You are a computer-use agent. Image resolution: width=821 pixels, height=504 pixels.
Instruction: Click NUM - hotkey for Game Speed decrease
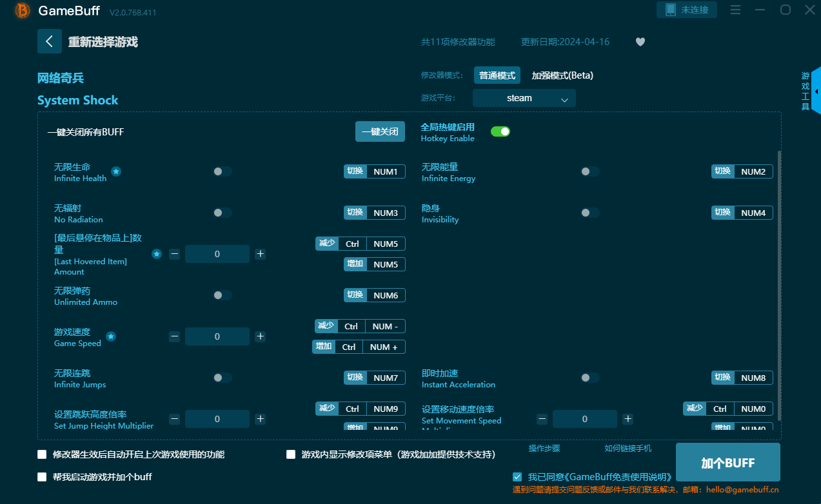[x=385, y=326]
